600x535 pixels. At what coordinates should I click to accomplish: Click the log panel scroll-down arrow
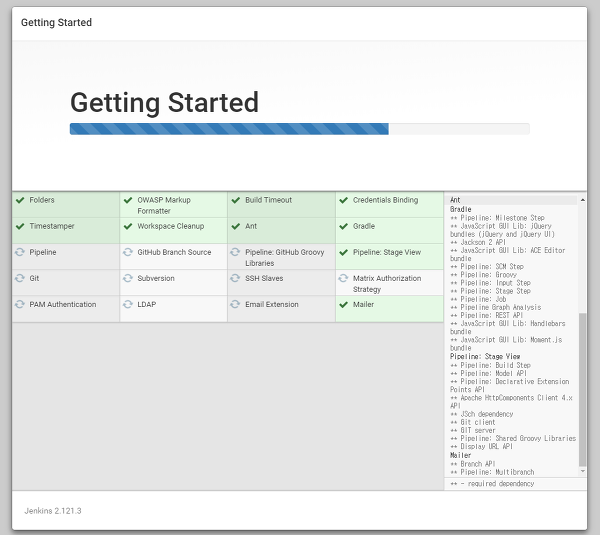(583, 471)
